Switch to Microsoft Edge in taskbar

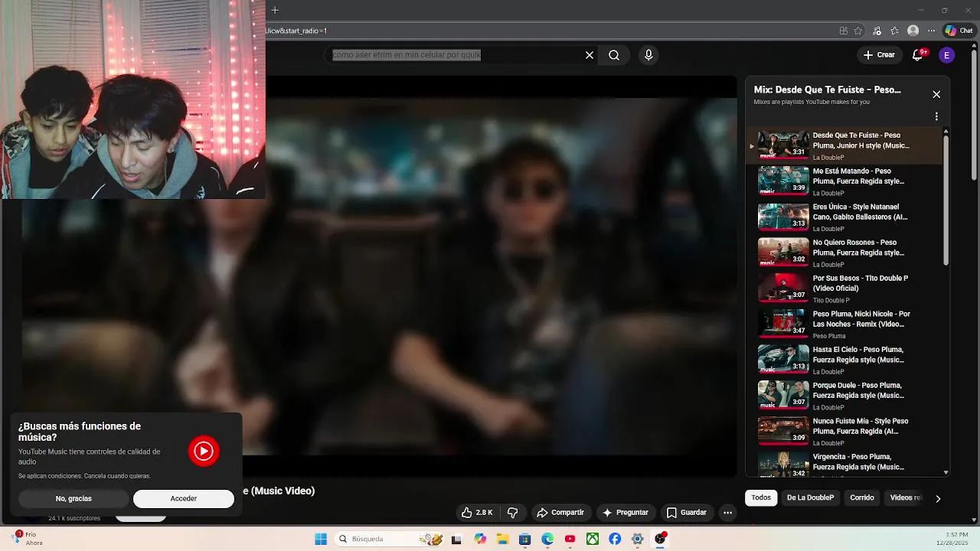point(547,539)
